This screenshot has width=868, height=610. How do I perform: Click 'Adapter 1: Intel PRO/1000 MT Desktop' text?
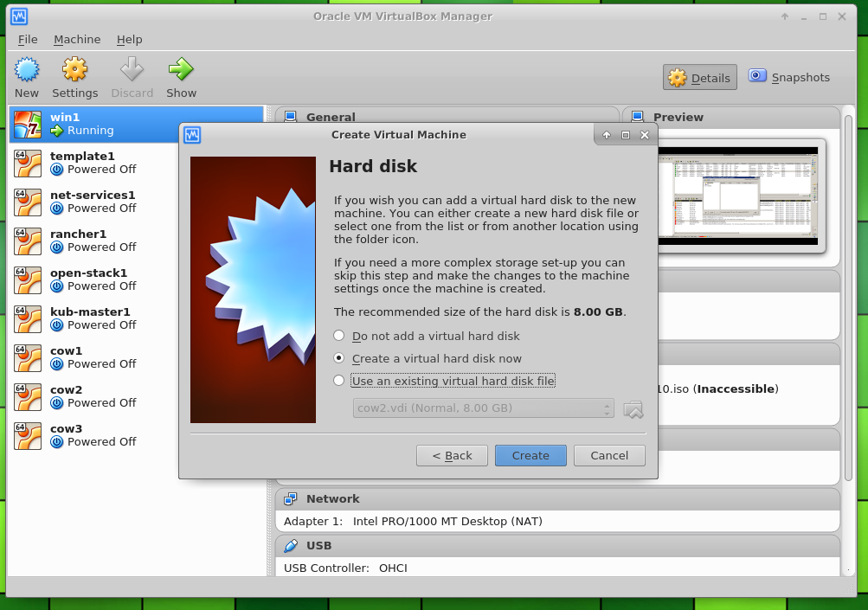click(x=413, y=522)
